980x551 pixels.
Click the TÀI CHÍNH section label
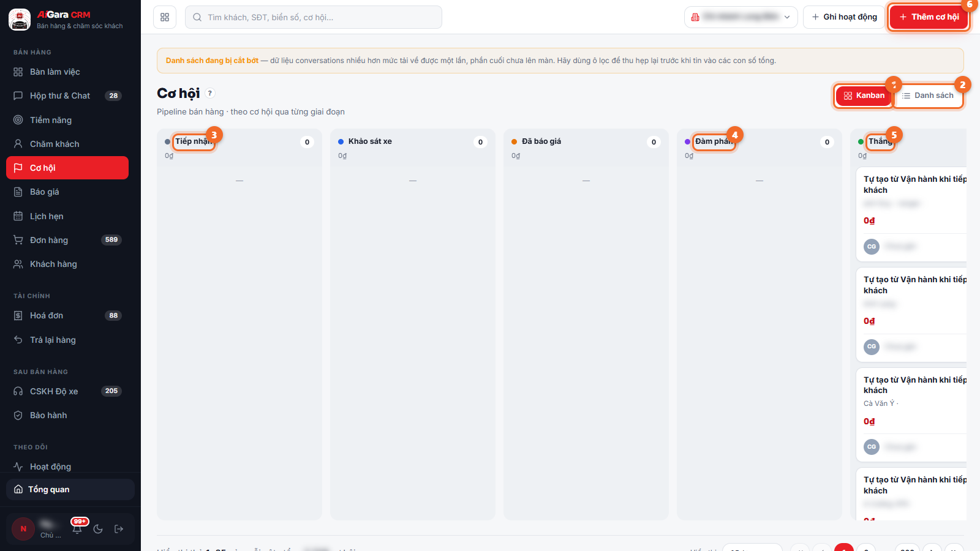click(32, 296)
